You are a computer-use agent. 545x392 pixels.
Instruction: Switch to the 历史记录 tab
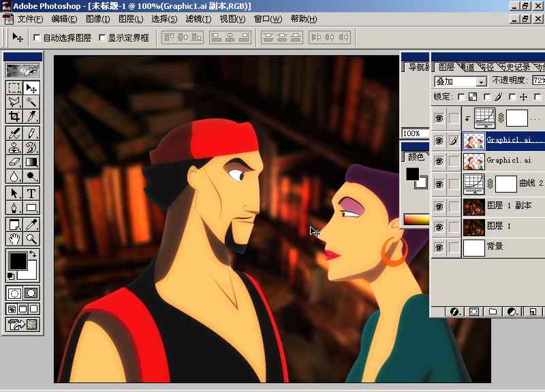516,67
